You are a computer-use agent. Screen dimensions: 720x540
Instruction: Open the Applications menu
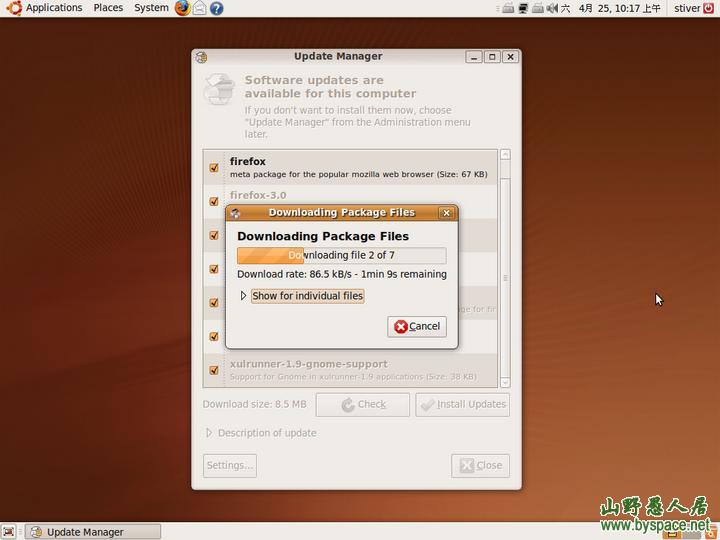coord(54,8)
